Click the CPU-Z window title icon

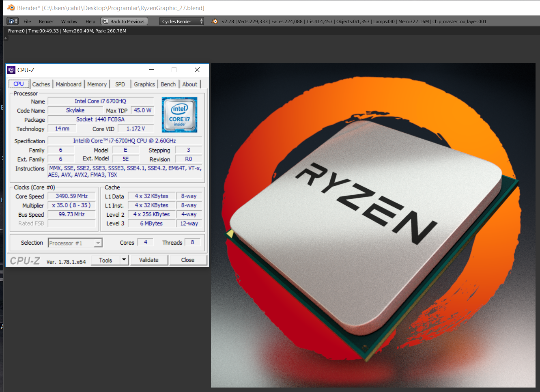tap(11, 70)
